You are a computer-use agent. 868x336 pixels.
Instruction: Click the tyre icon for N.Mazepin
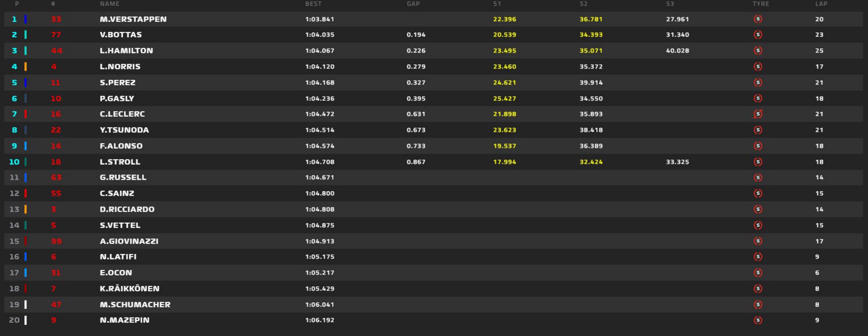(x=758, y=320)
